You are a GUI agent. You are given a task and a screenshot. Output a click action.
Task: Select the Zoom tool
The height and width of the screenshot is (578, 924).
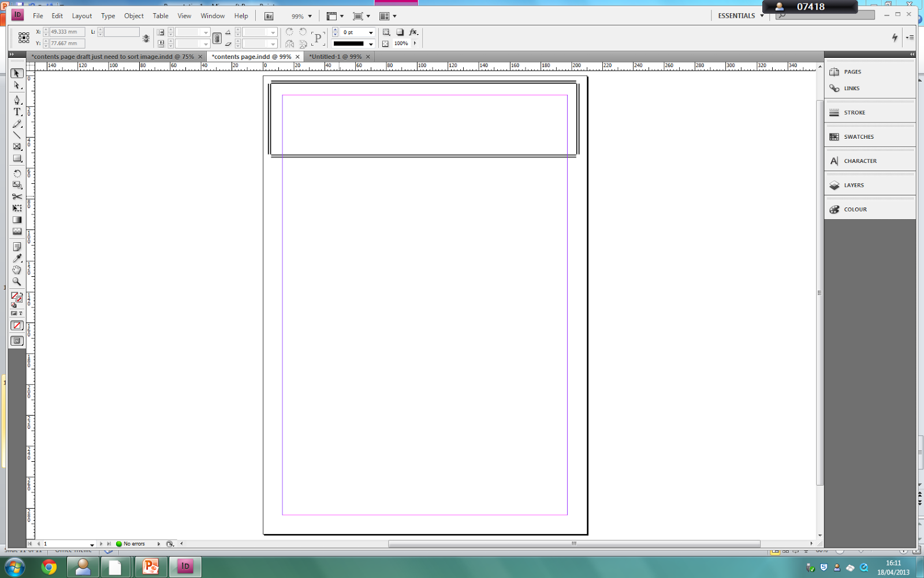point(17,281)
